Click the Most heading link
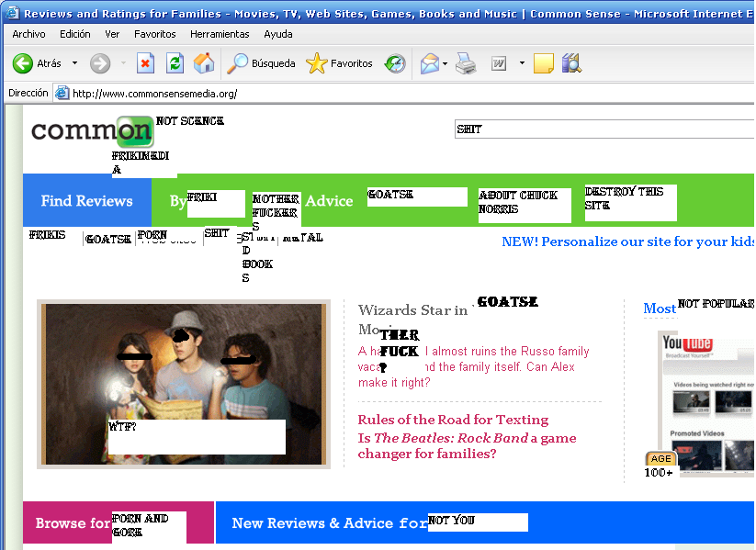The height and width of the screenshot is (550, 756). [x=660, y=309]
